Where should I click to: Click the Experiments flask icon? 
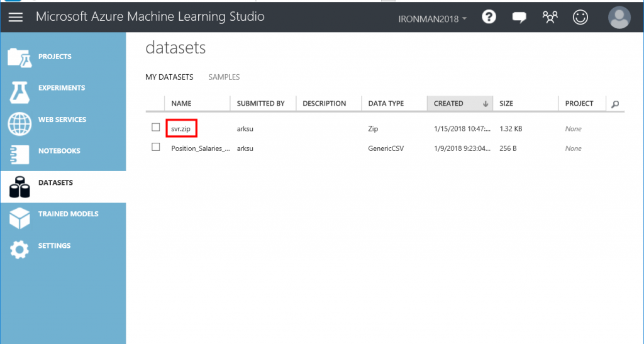19,92
